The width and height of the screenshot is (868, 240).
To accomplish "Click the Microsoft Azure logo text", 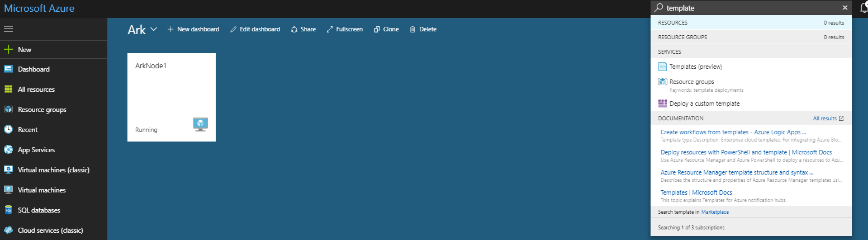I will click(x=39, y=8).
